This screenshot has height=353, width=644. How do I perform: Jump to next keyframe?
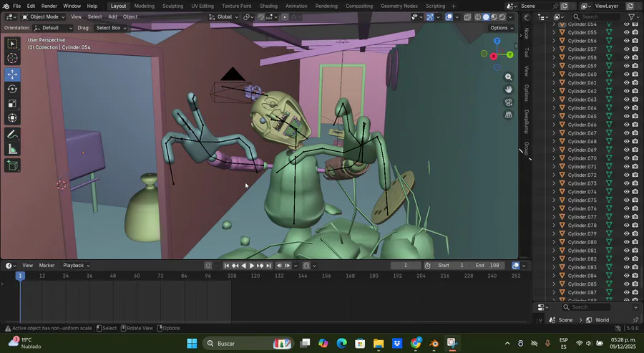[260, 266]
